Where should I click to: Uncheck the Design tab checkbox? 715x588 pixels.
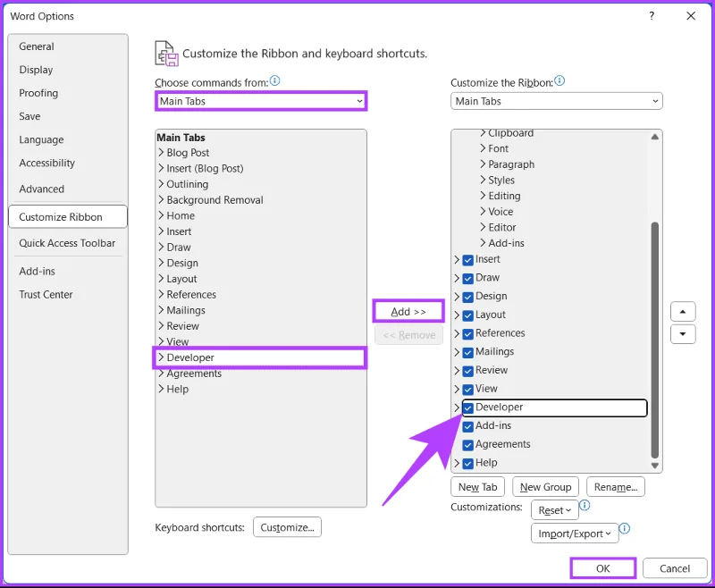click(x=467, y=298)
